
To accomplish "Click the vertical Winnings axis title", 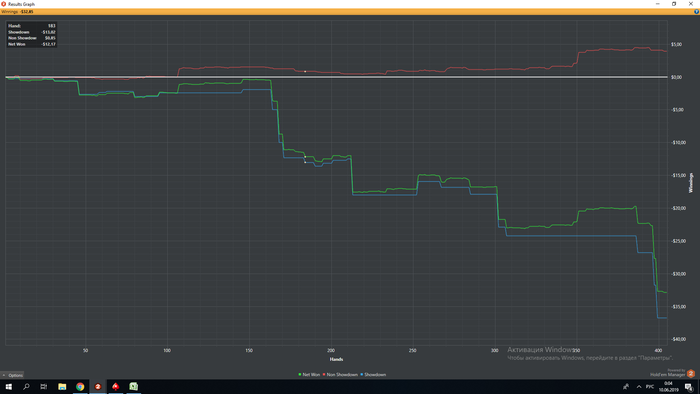I will (x=691, y=183).
